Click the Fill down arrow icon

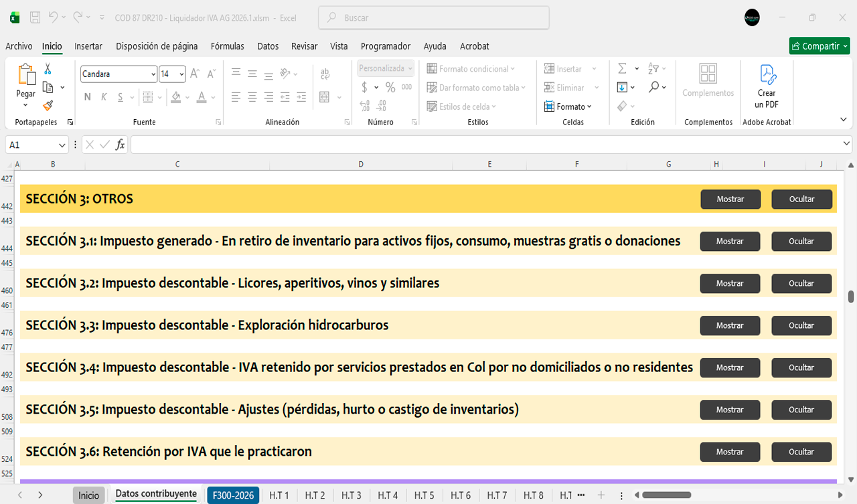coord(622,87)
